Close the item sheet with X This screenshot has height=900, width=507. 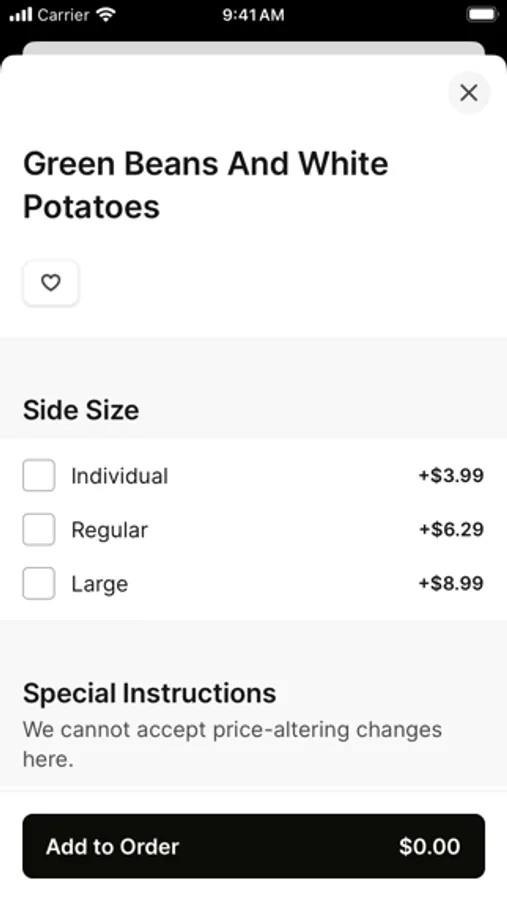coord(469,92)
